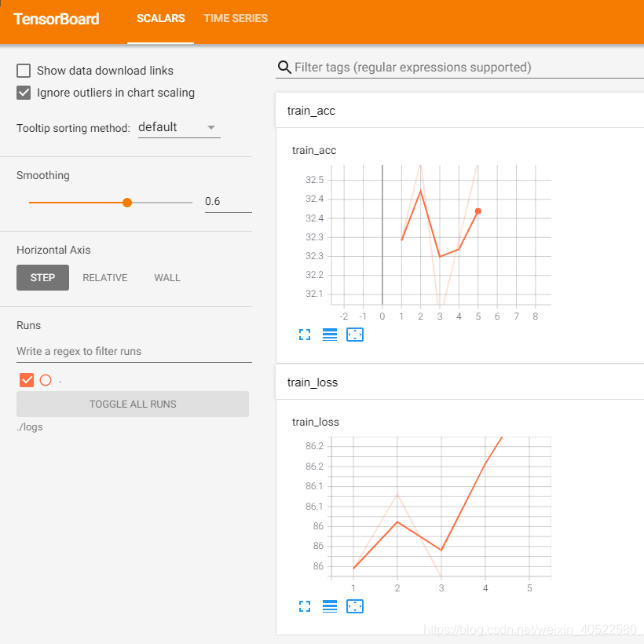644x644 pixels.
Task: Enable log scale on train_loss chart
Action: pos(329,606)
